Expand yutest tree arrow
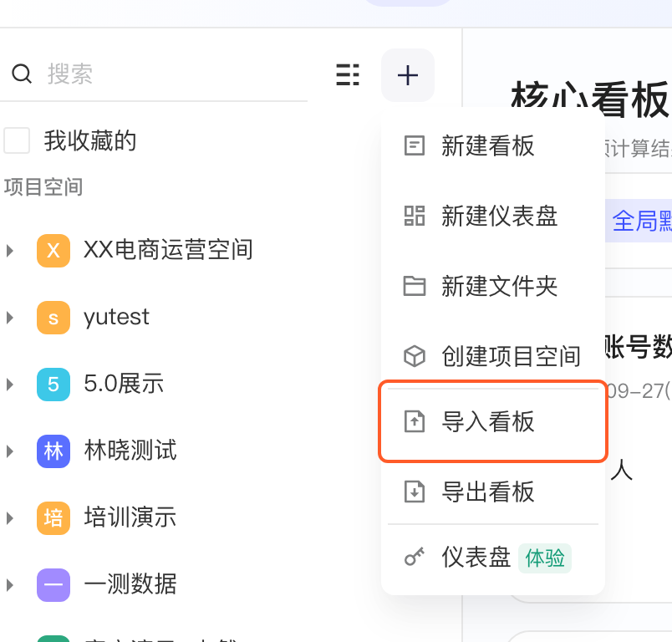The image size is (672, 642). 10,318
